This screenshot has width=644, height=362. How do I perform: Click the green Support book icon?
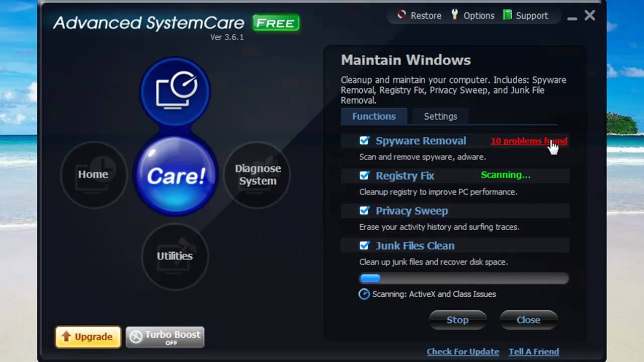(x=507, y=15)
